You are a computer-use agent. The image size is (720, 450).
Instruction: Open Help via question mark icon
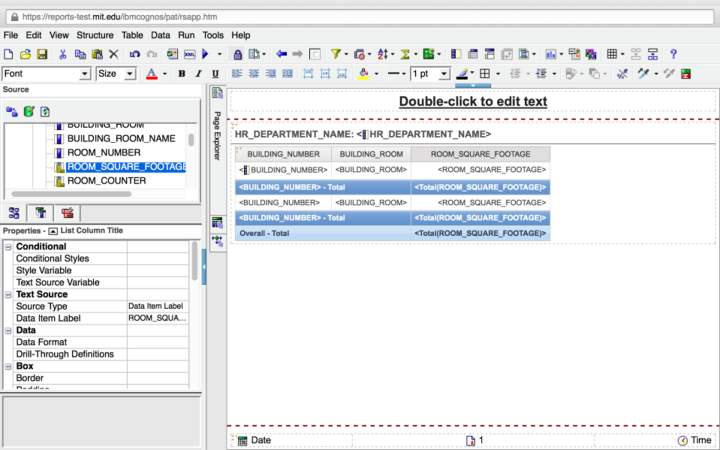coord(674,54)
